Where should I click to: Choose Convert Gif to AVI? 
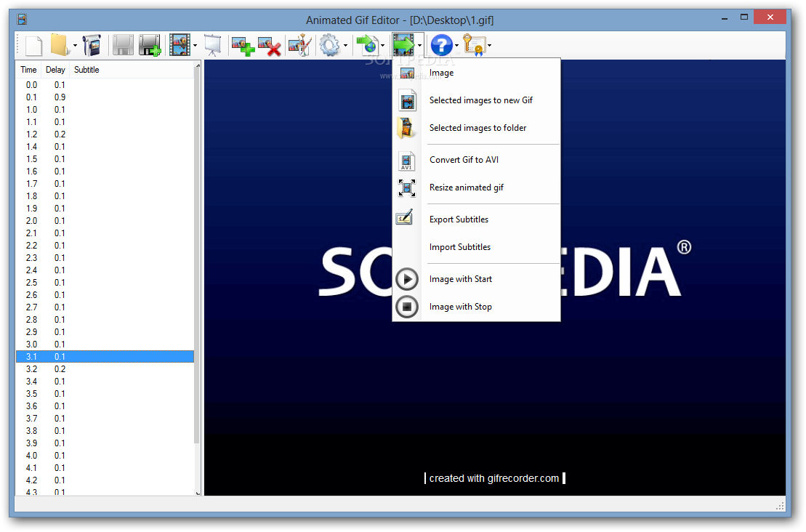477,160
